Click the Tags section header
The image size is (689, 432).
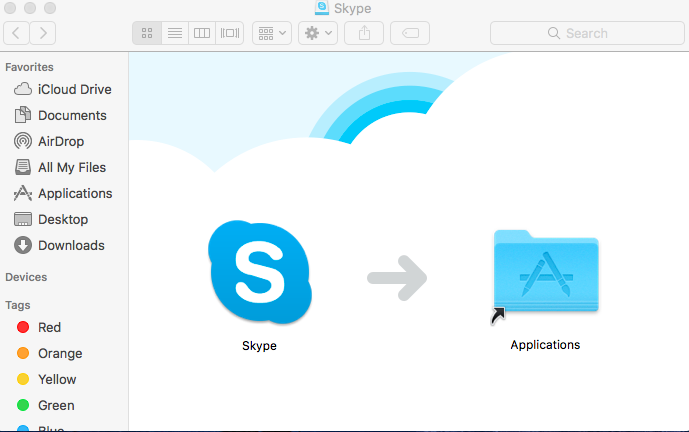(18, 305)
